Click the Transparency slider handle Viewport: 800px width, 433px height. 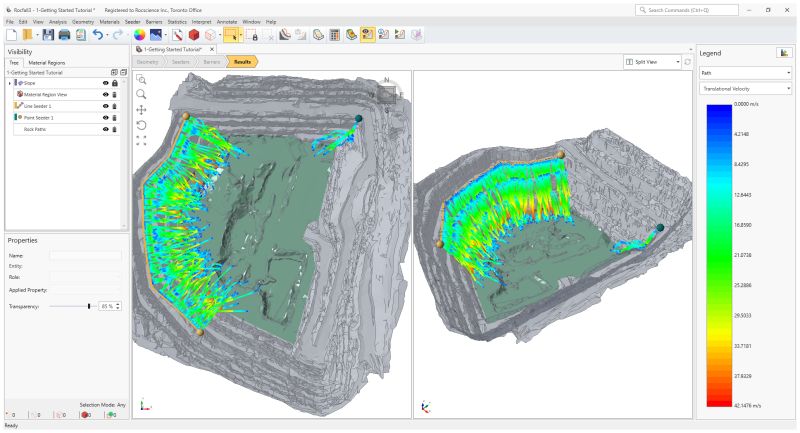click(x=89, y=306)
